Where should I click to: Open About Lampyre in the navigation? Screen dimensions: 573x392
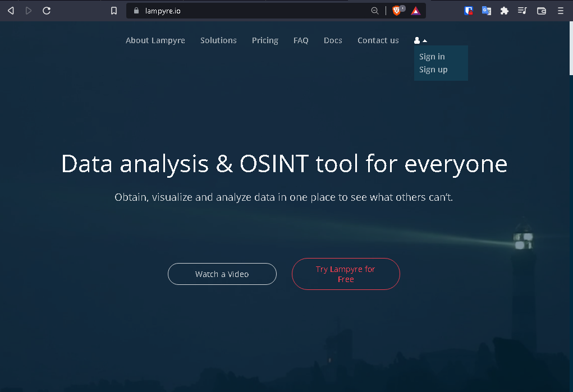155,40
